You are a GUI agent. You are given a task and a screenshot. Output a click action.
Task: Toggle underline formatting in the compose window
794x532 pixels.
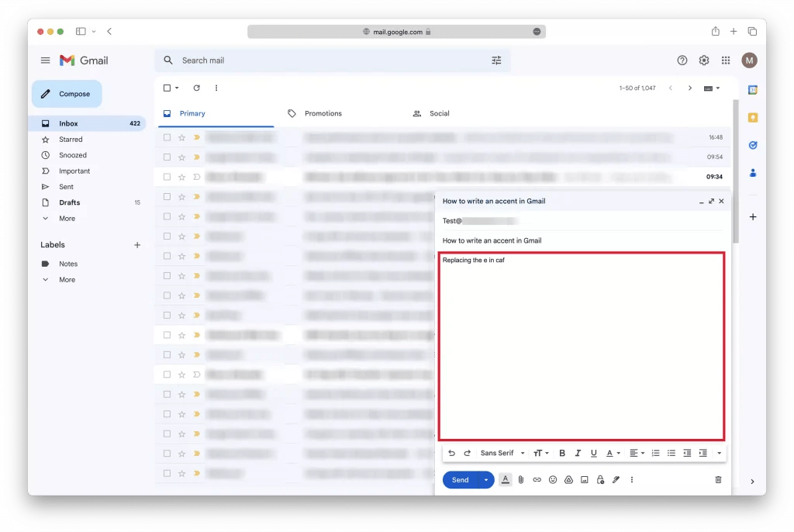click(x=593, y=453)
